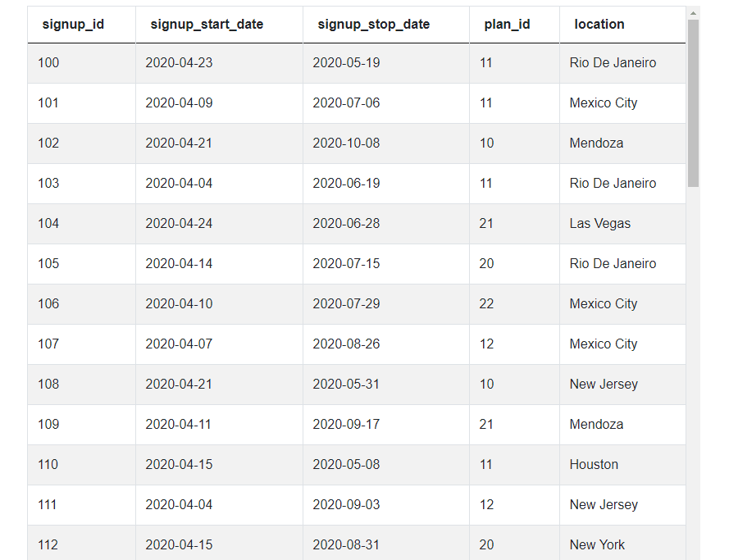
Task: Click the location column header
Action: point(599,25)
